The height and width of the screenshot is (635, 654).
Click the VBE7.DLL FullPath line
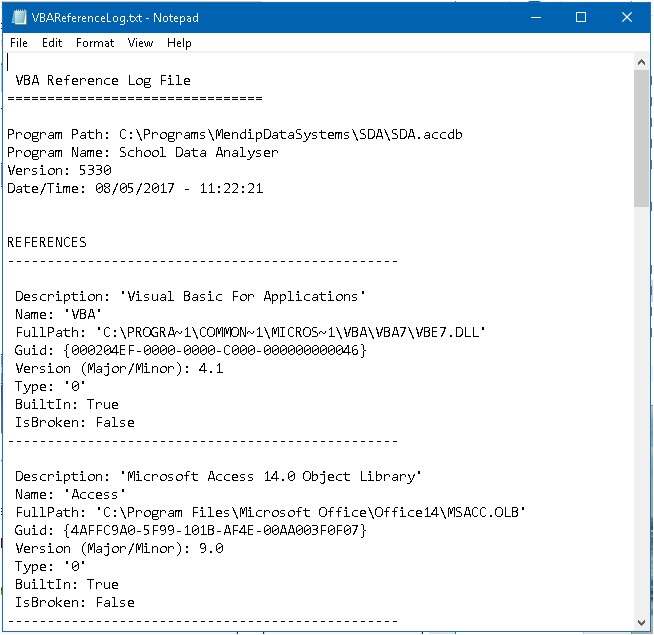pos(250,333)
